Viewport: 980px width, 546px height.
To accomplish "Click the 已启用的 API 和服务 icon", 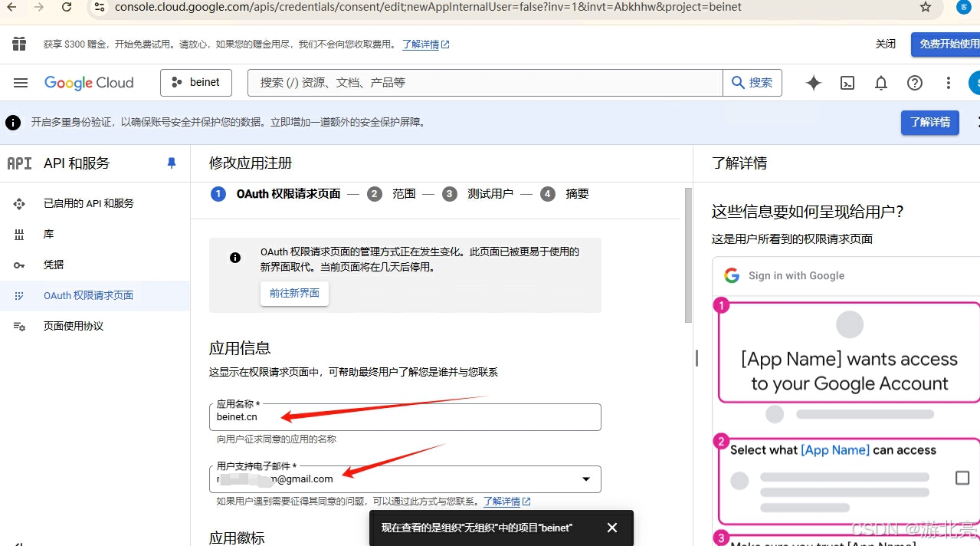I will (19, 203).
